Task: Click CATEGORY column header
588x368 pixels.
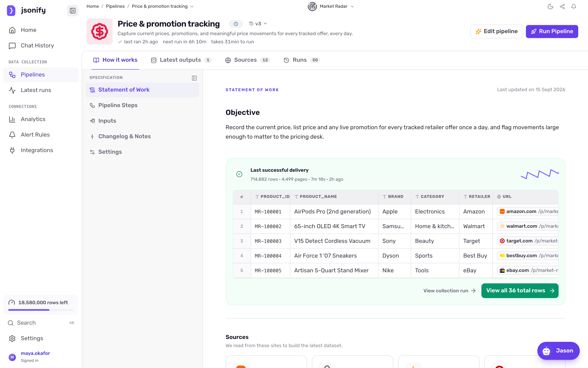Action: point(435,197)
